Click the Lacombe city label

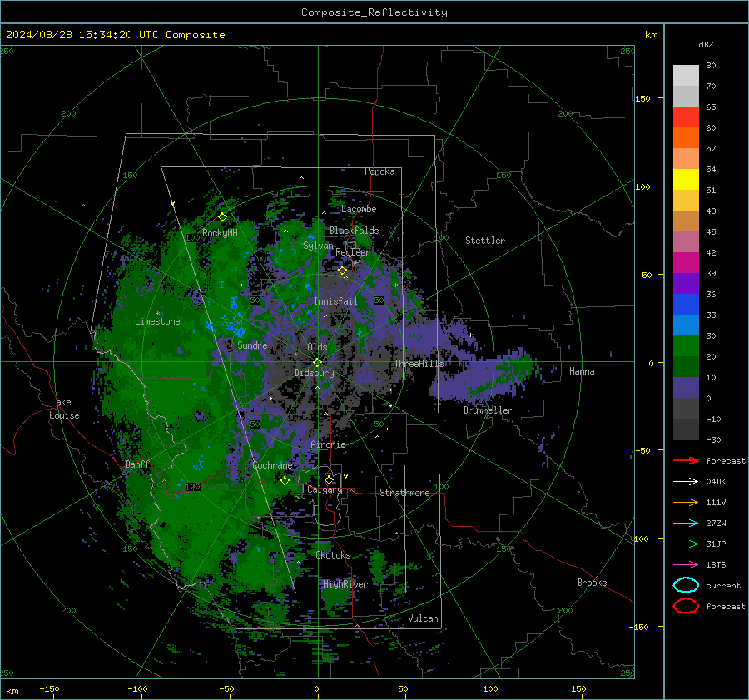(x=359, y=209)
